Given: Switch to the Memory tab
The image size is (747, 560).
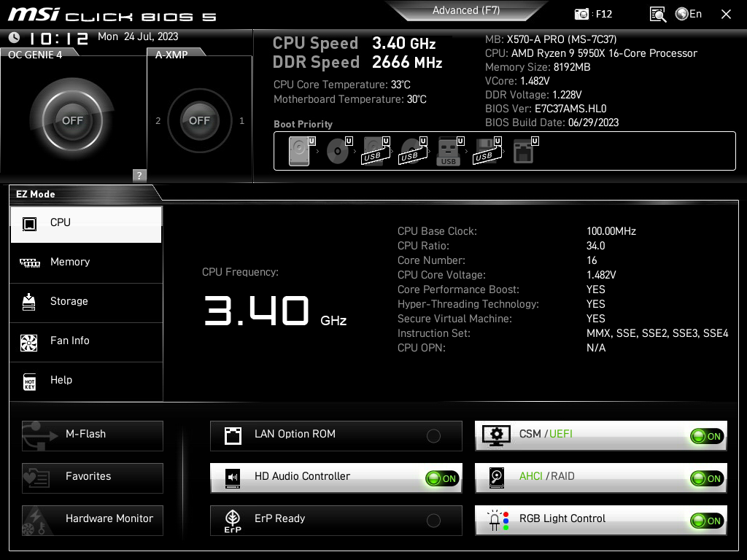Looking at the screenshot, I should click(86, 262).
